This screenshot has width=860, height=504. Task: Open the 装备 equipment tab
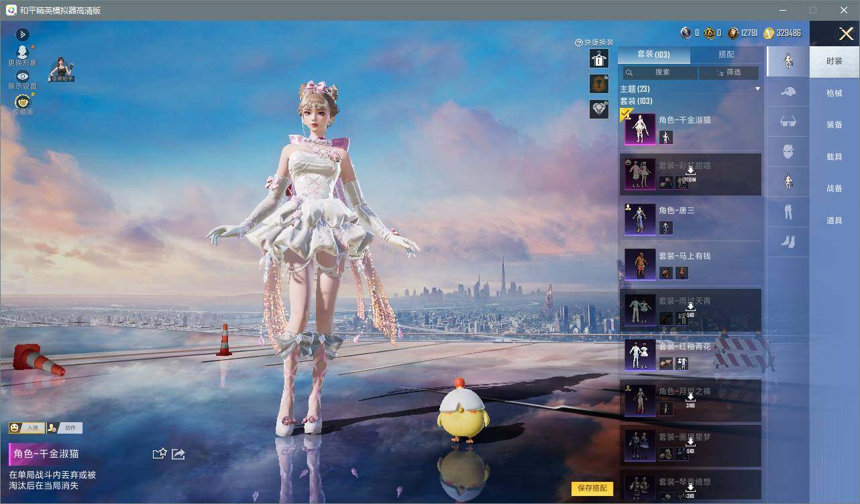click(835, 125)
